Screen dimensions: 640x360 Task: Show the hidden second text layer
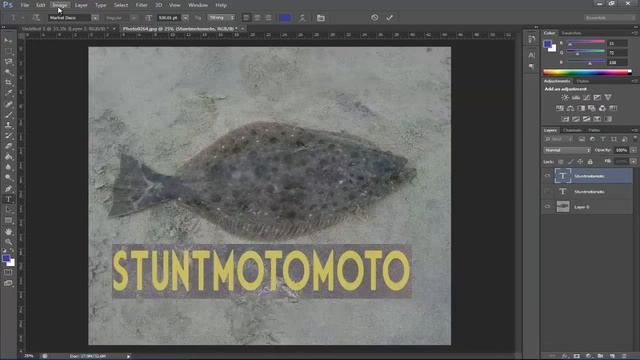point(547,191)
